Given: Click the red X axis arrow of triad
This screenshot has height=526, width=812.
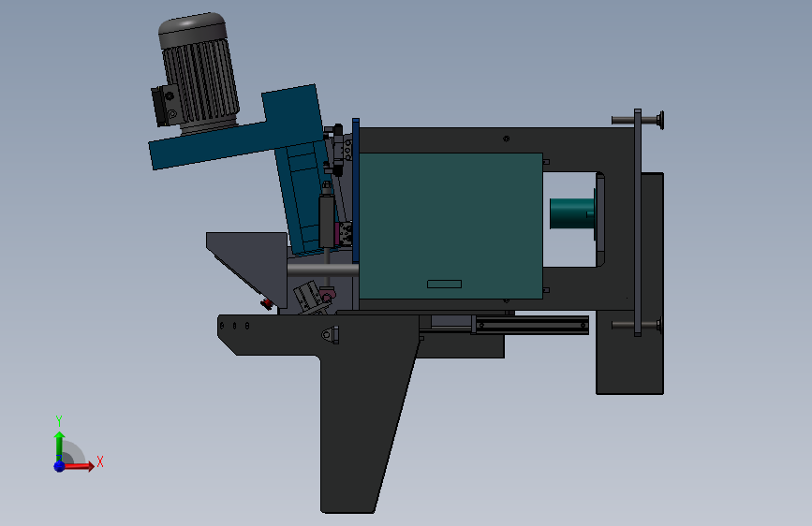Looking at the screenshot, I should 81,466.
